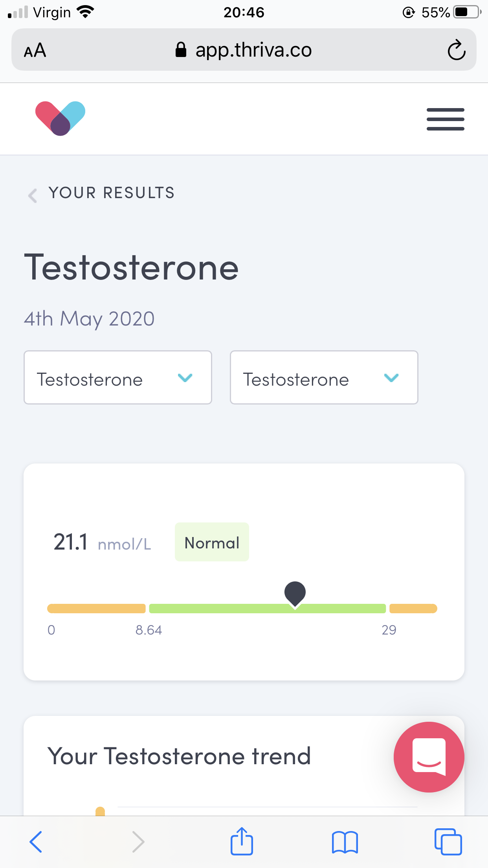This screenshot has width=488, height=868.
Task: Open the chat support bubble
Action: [429, 757]
